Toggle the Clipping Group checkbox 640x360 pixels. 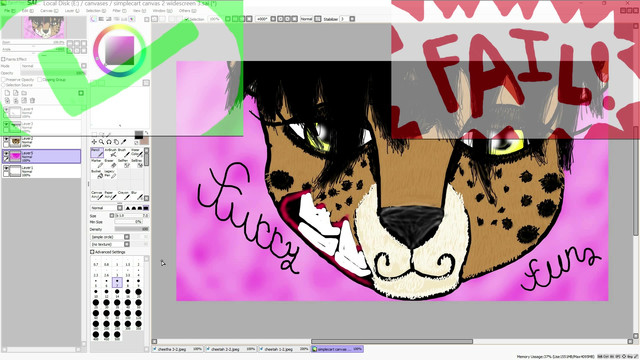(x=40, y=80)
